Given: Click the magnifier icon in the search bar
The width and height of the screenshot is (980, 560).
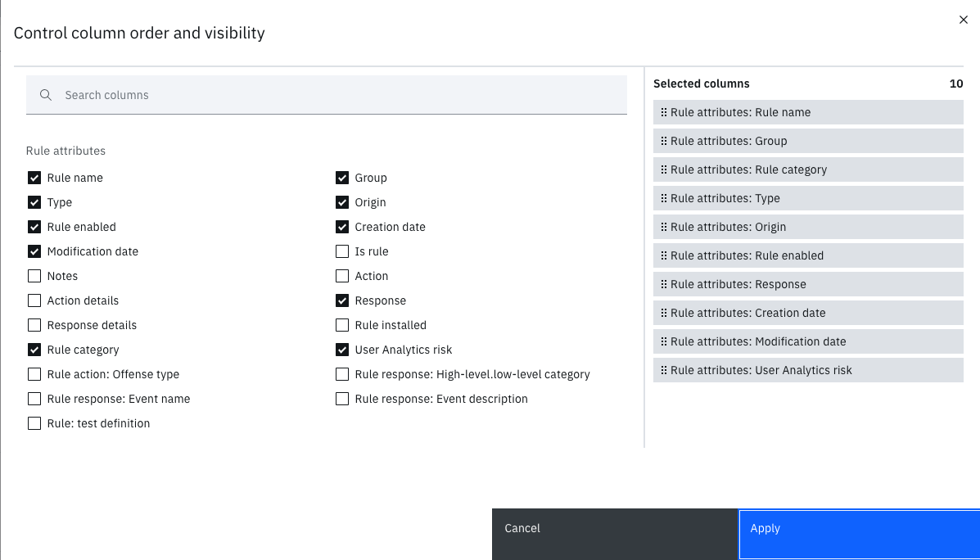Looking at the screenshot, I should [x=46, y=95].
